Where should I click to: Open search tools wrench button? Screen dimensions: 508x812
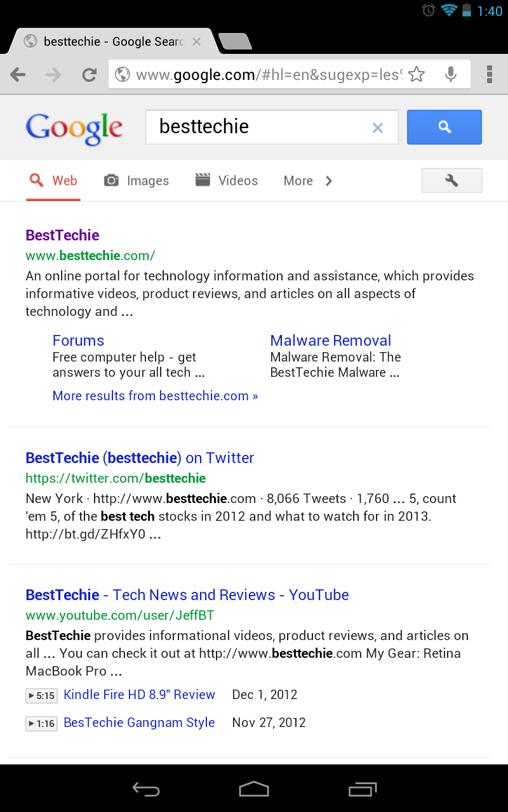click(451, 181)
